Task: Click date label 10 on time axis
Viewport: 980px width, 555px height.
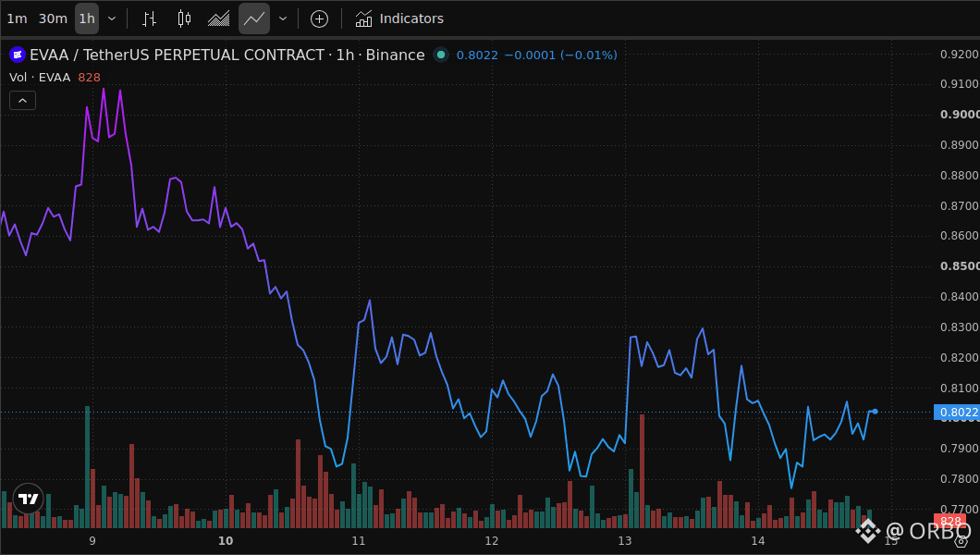Action: click(x=226, y=541)
